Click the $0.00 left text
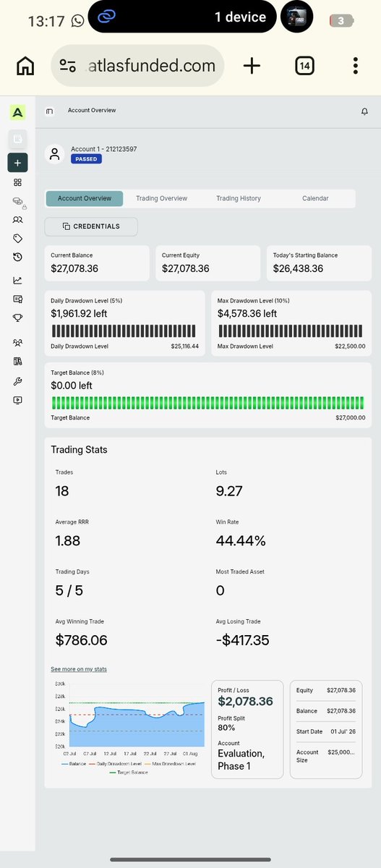 [72, 386]
